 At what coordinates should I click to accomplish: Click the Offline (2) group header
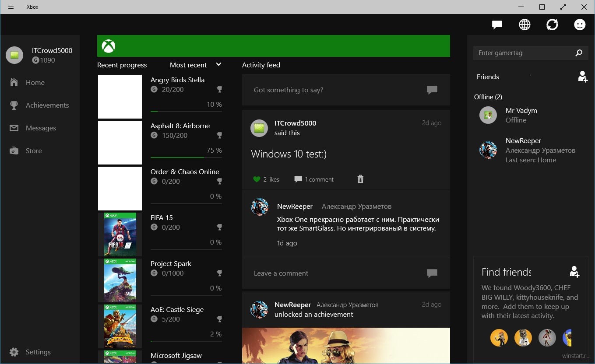click(x=488, y=97)
